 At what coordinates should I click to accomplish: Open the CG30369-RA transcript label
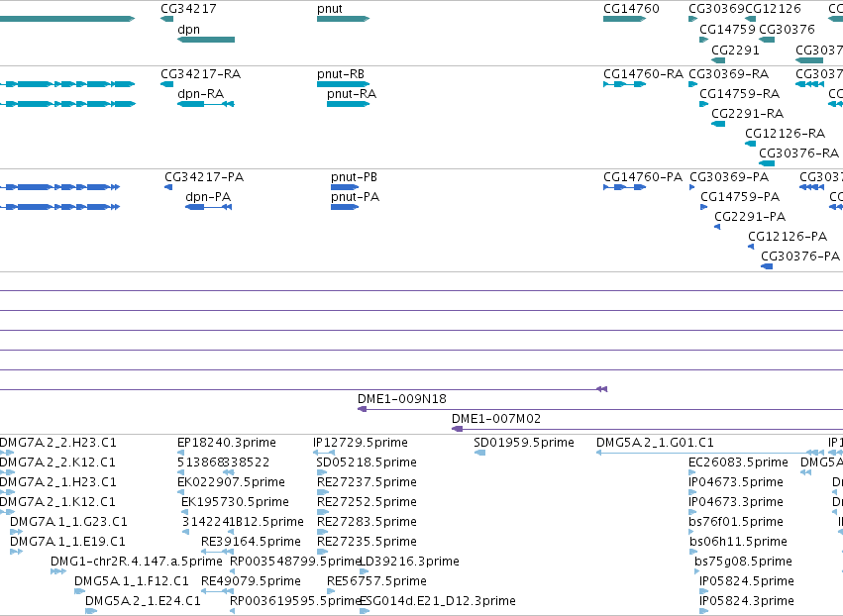(x=728, y=74)
